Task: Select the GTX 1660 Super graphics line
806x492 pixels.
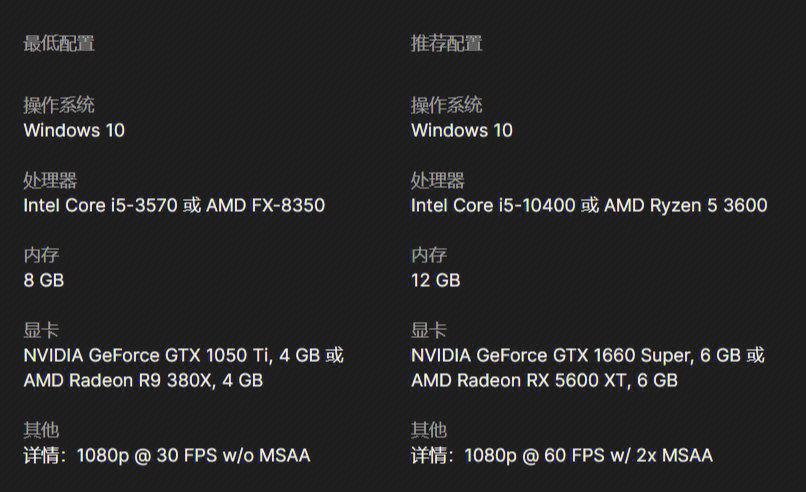Action: pyautogui.click(x=588, y=355)
